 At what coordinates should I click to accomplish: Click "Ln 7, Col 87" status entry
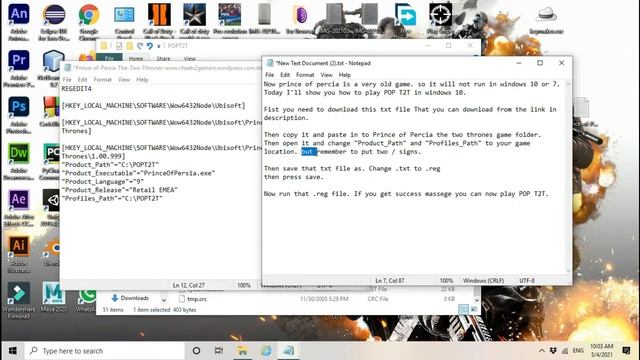tap(390, 280)
